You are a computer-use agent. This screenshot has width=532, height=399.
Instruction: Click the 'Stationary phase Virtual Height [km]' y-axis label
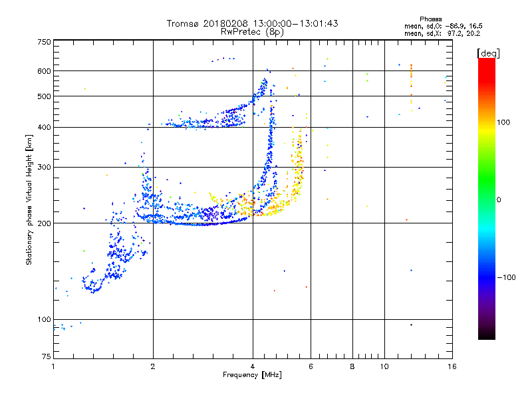(29, 199)
